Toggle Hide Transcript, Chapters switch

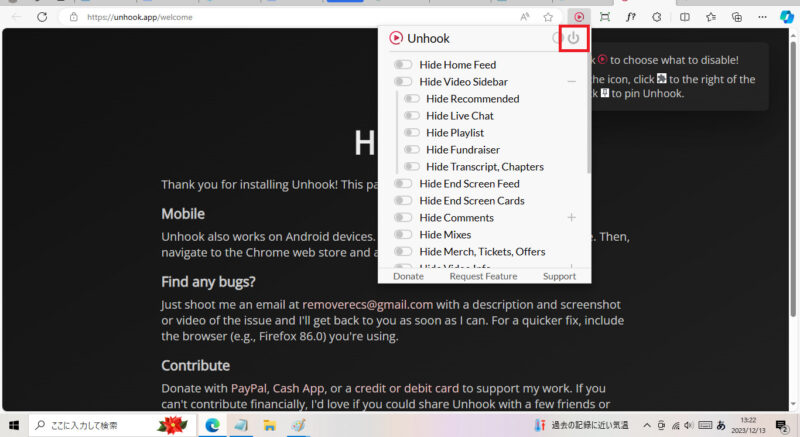(x=411, y=167)
